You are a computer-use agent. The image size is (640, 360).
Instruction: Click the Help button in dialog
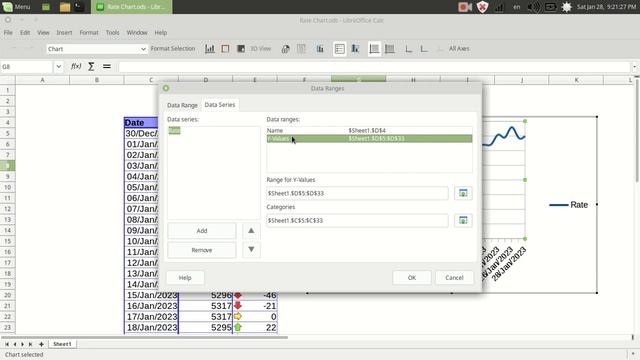pyautogui.click(x=185, y=278)
